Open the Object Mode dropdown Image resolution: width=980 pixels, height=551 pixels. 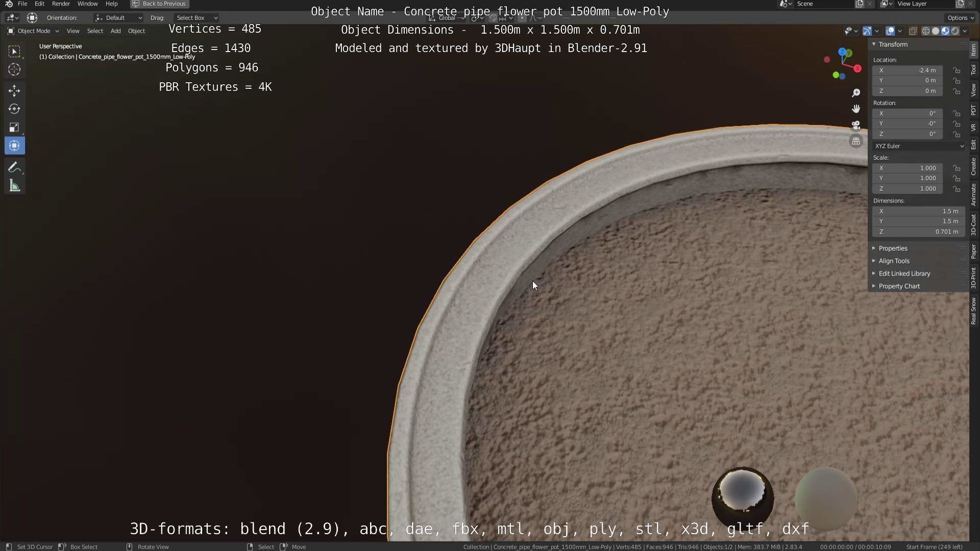click(33, 31)
